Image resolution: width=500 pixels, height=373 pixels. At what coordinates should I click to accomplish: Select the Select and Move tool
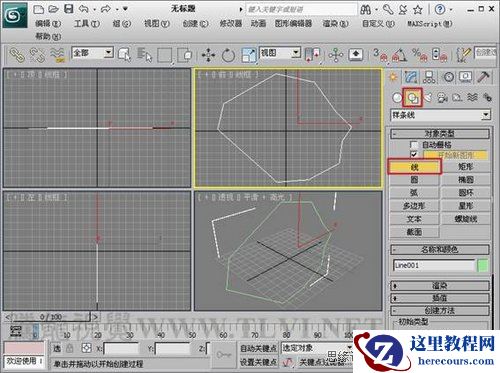click(208, 55)
